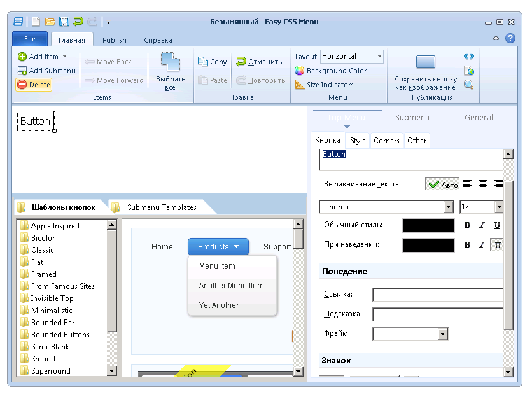The height and width of the screenshot is (399, 532).
Task: Click the Copy icon in the ribbon
Action: click(203, 62)
